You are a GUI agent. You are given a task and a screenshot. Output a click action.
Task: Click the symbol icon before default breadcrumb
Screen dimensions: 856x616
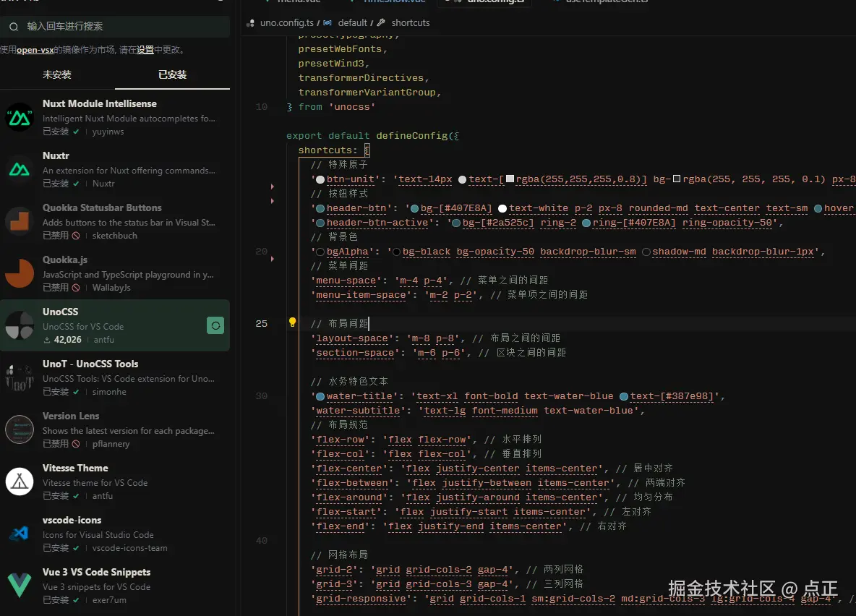(x=328, y=23)
